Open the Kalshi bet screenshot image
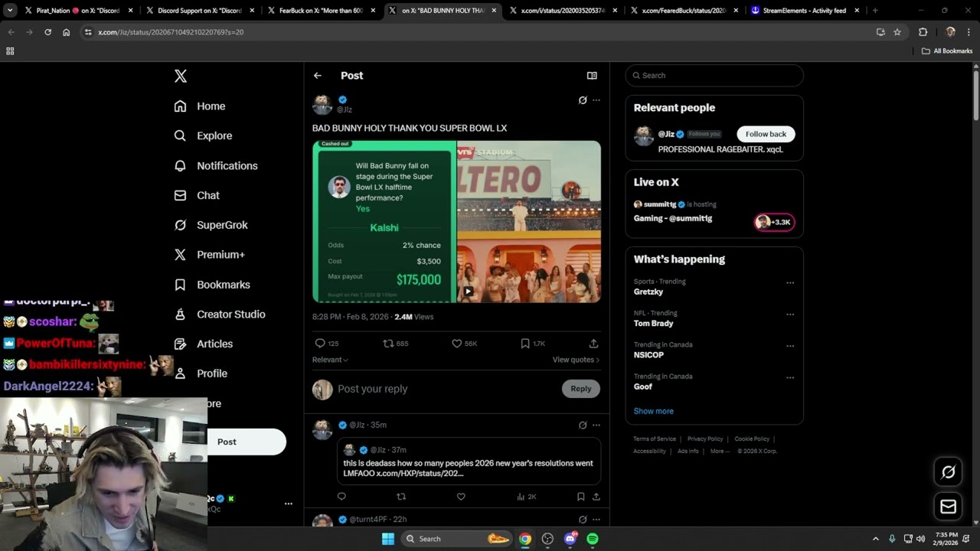Screen dimensions: 980x551 tap(384, 221)
